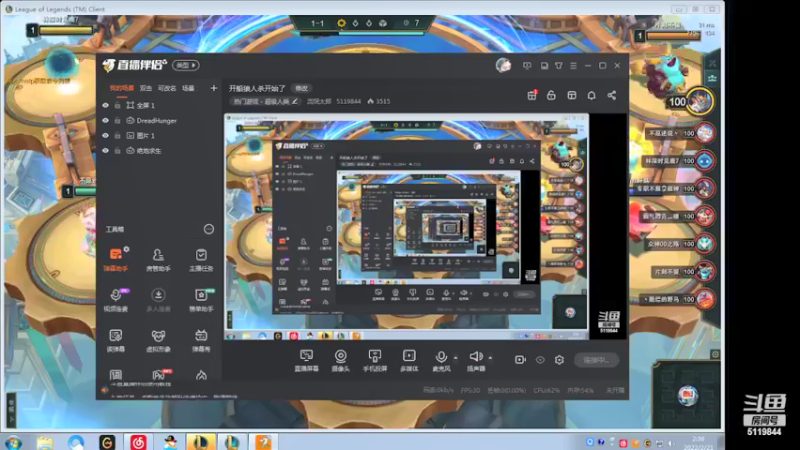The width and height of the screenshot is (800, 450).
Task: Open Windows Start button
Action: [x=14, y=442]
